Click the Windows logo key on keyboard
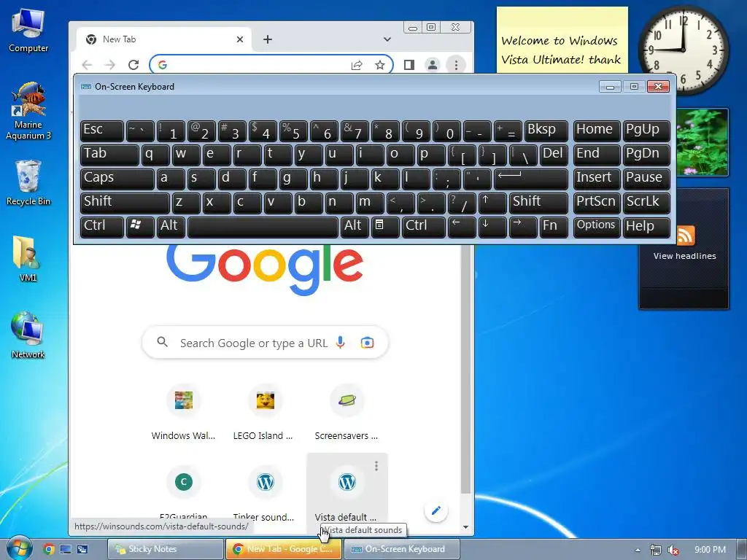This screenshot has height=560, width=747. pos(139,227)
